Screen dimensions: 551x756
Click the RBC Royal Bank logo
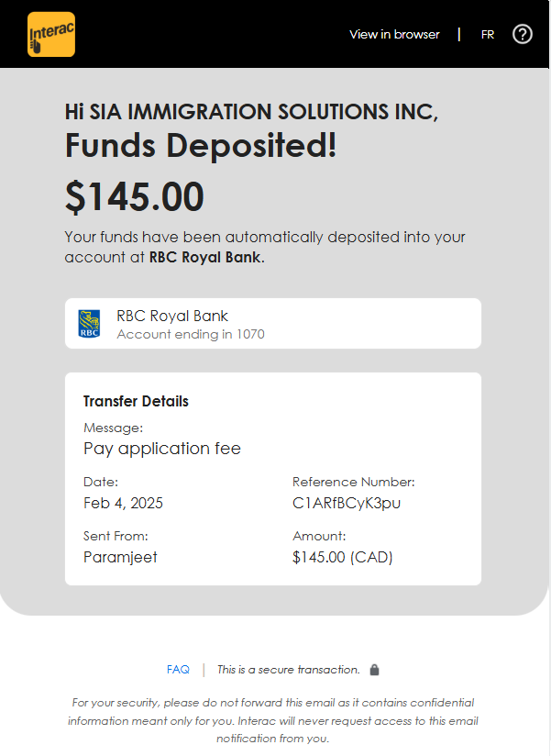(x=89, y=324)
